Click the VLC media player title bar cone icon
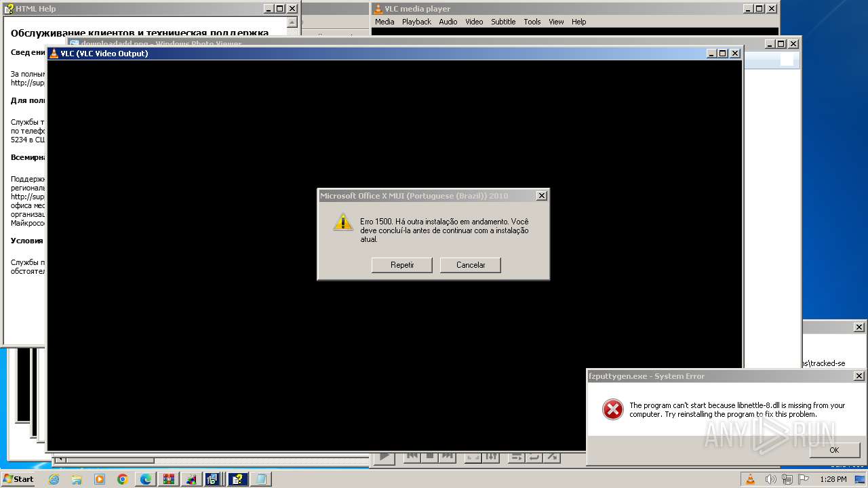 (x=378, y=9)
